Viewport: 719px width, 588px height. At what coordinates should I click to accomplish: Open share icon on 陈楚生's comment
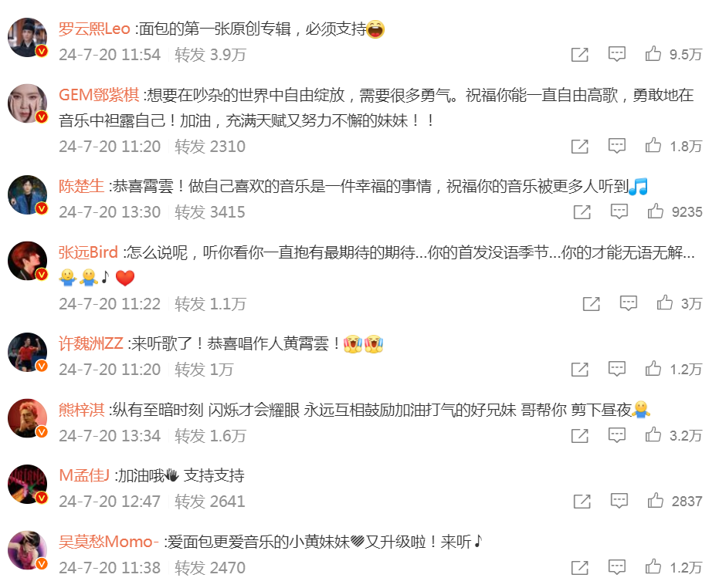[582, 211]
